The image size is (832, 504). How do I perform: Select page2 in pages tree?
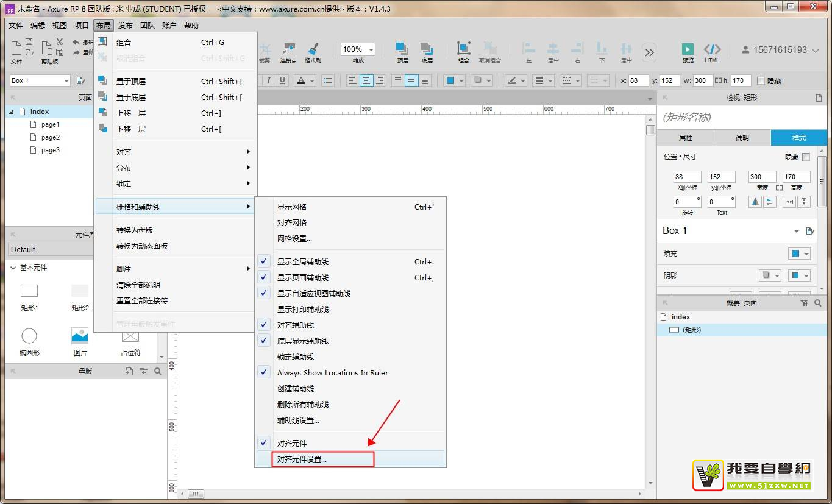click(x=51, y=137)
